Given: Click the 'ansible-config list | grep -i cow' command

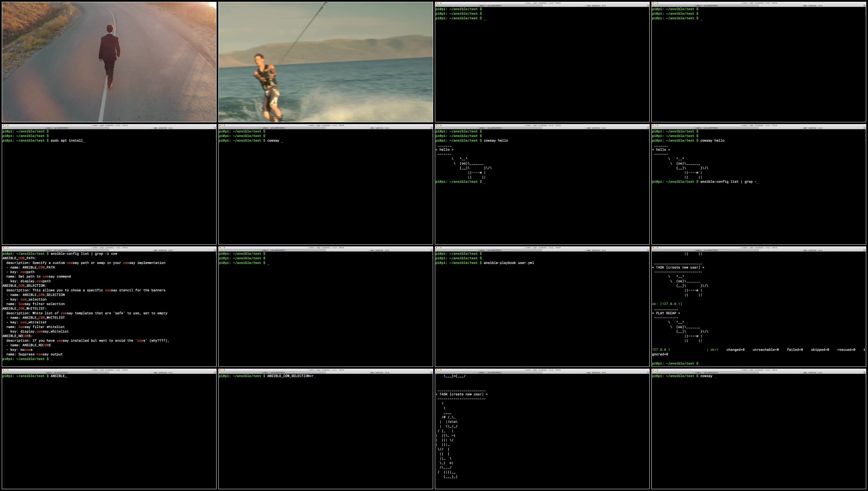Looking at the screenshot, I should pyautogui.click(x=84, y=254).
